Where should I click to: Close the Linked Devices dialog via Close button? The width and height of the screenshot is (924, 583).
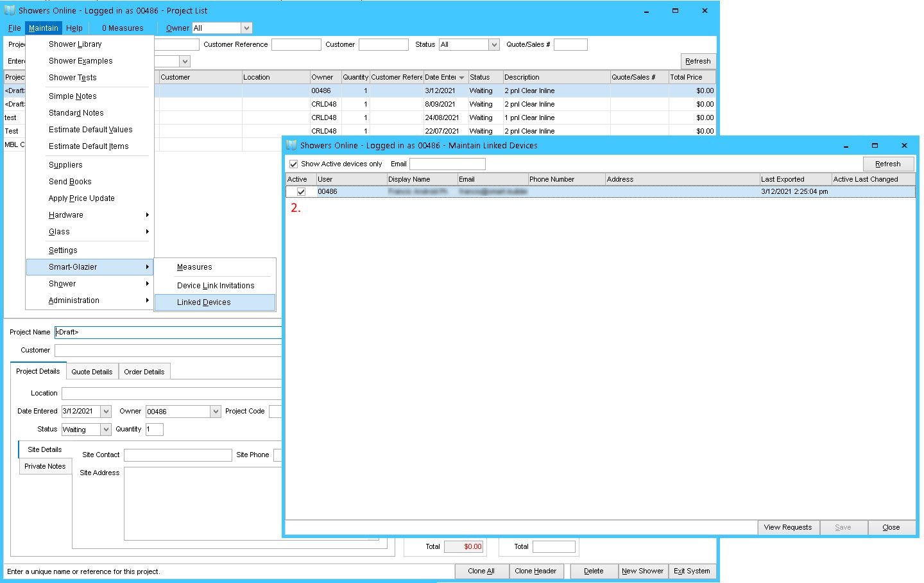click(891, 528)
